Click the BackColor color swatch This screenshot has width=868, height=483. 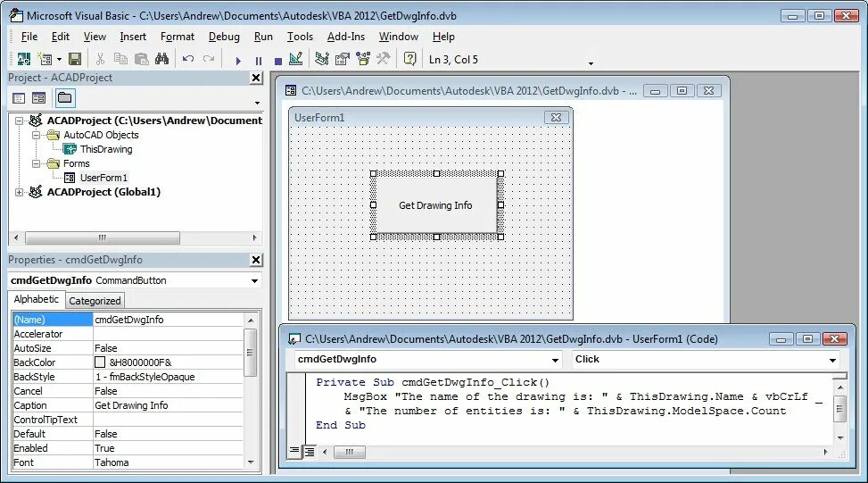(x=100, y=362)
